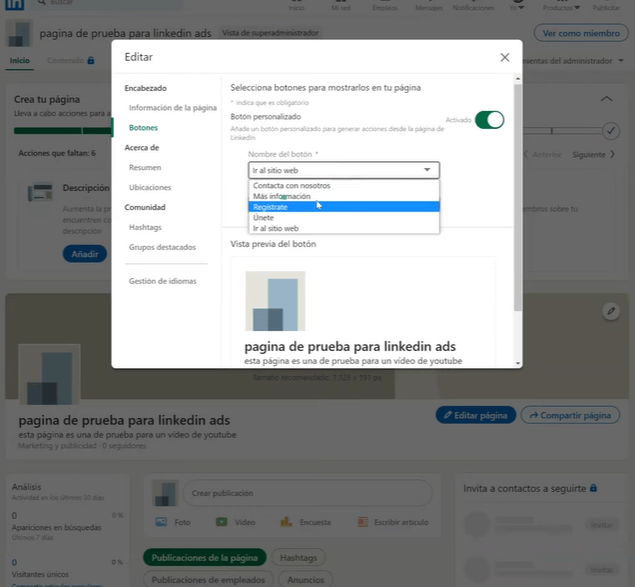Click the page logo beside the page title
The height and width of the screenshot is (587, 635).
[x=19, y=34]
